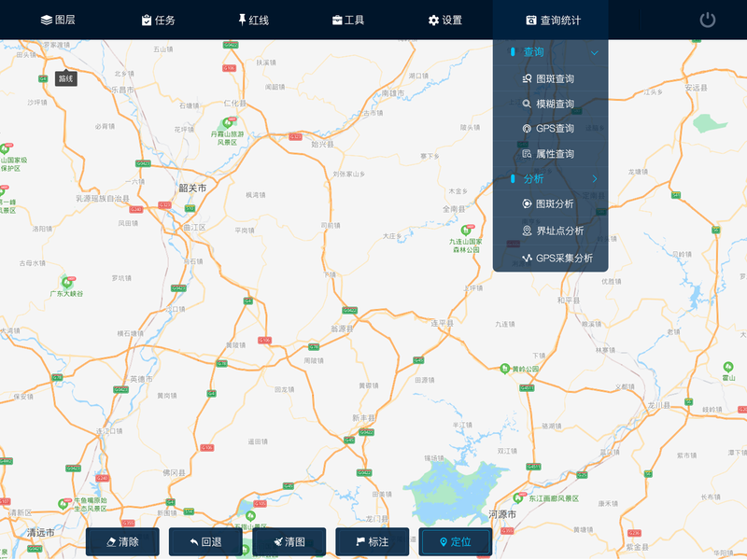The width and height of the screenshot is (747, 560).
Task: Click the 定位 locate button
Action: tap(456, 541)
